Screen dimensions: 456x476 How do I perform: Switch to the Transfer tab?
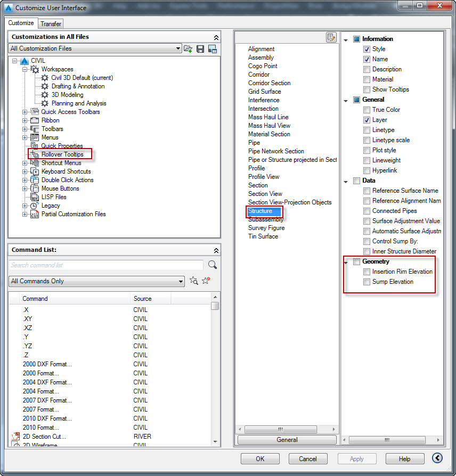click(51, 23)
